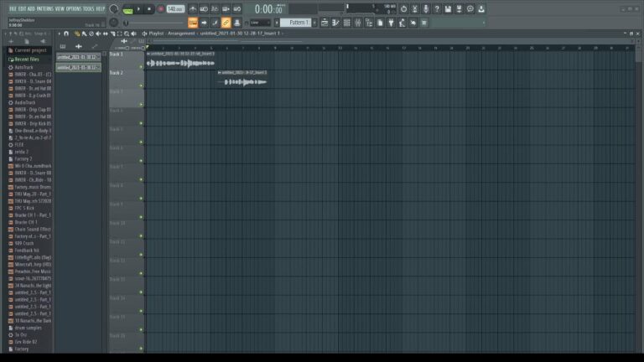
Task: Click the 0:00:00 time display
Action: pos(269,8)
